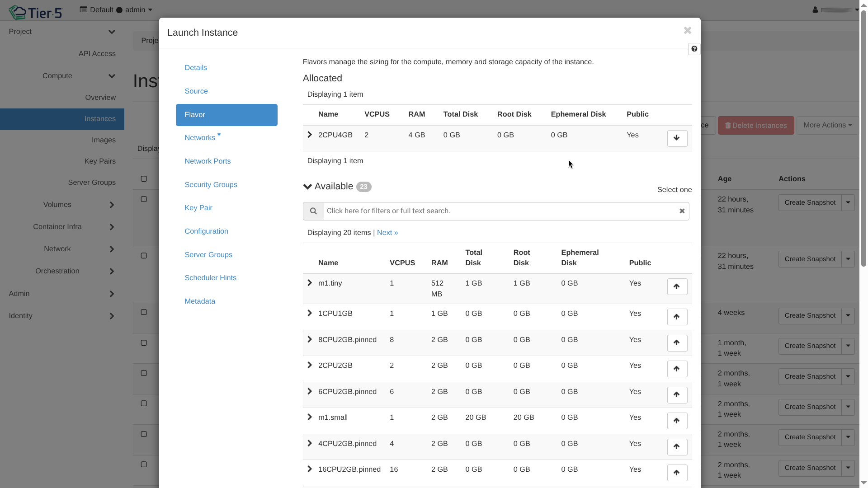Image resolution: width=868 pixels, height=488 pixels.
Task: Collapse the Available flavors section
Action: 308,187
